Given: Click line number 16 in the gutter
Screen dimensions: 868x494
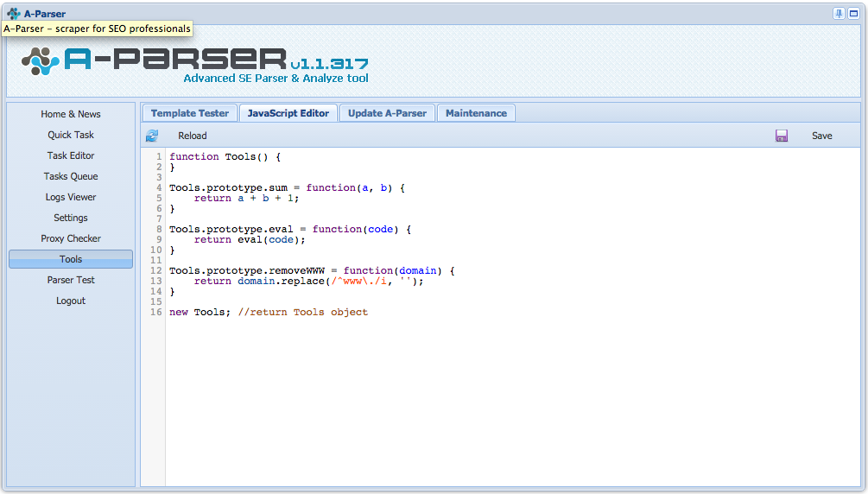Looking at the screenshot, I should (x=156, y=313).
